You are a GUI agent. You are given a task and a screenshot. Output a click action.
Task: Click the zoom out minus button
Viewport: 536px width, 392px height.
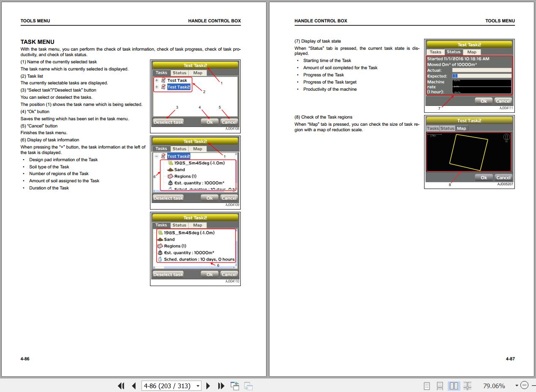coord(524,385)
